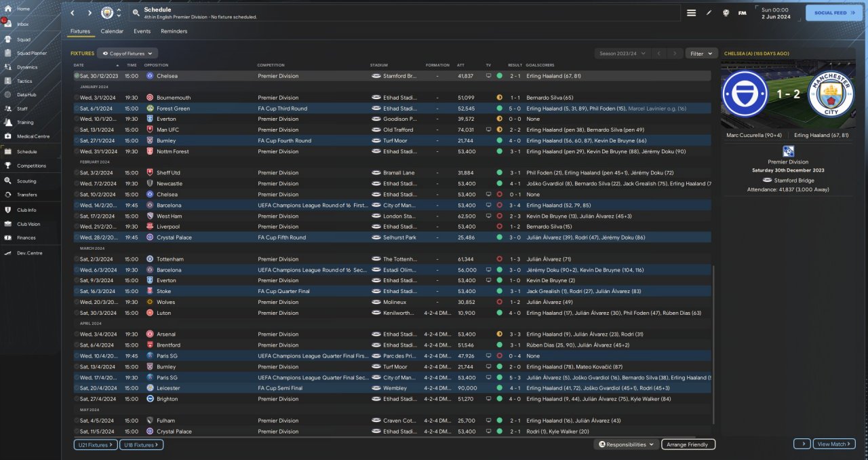Sort by Opposition column header
868x460 pixels.
(156, 65)
